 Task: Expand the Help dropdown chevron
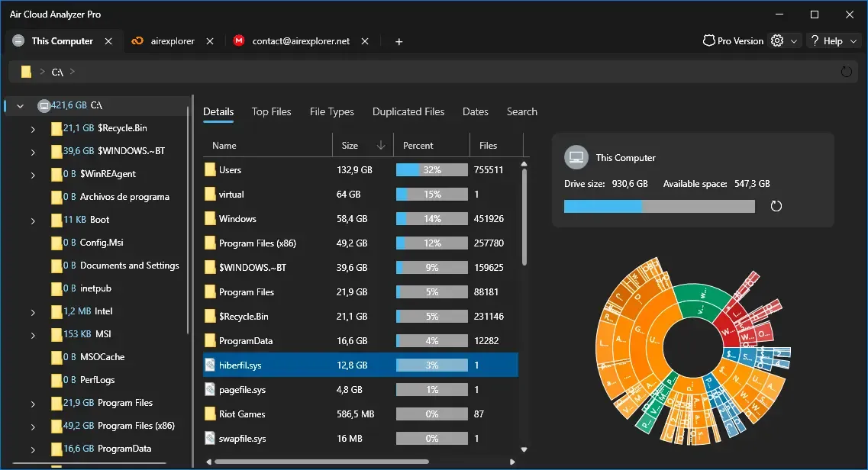(853, 41)
